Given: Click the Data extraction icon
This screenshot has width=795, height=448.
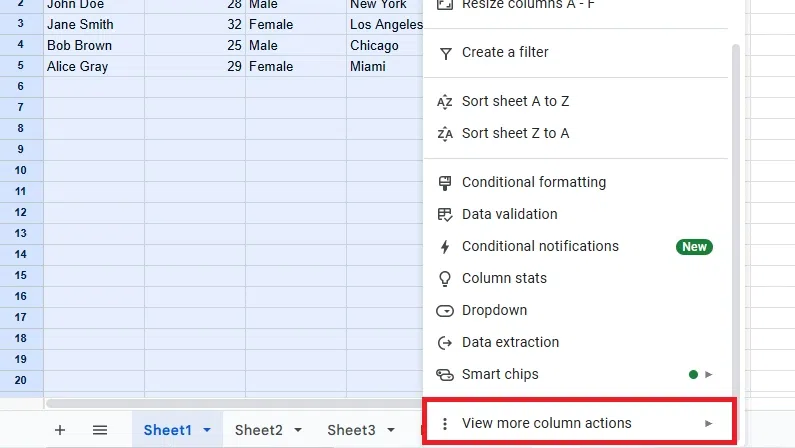Looking at the screenshot, I should (x=446, y=343).
